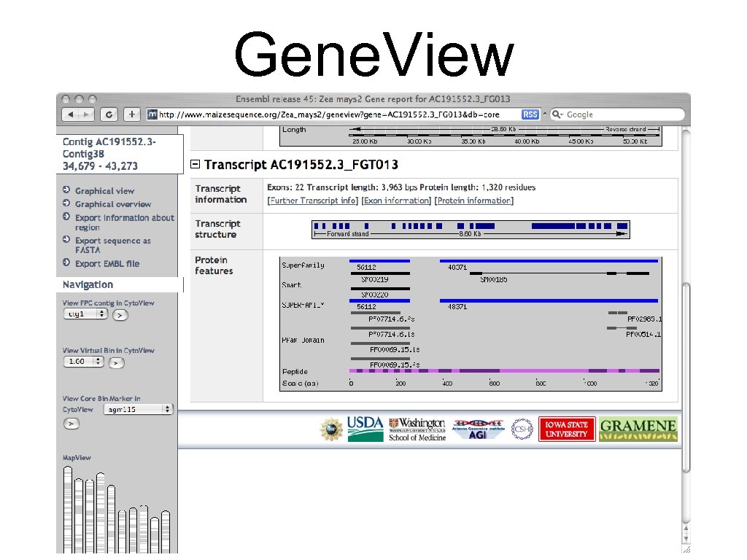Screen dimensions: 747x560
Task: Open Further Transcript info link
Action: [x=312, y=201]
